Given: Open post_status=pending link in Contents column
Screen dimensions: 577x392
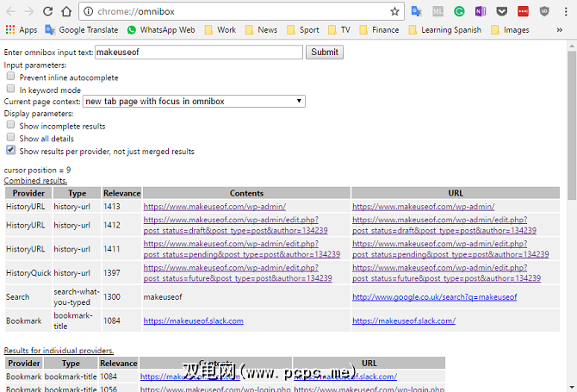Looking at the screenshot, I should pyautogui.click(x=242, y=249).
